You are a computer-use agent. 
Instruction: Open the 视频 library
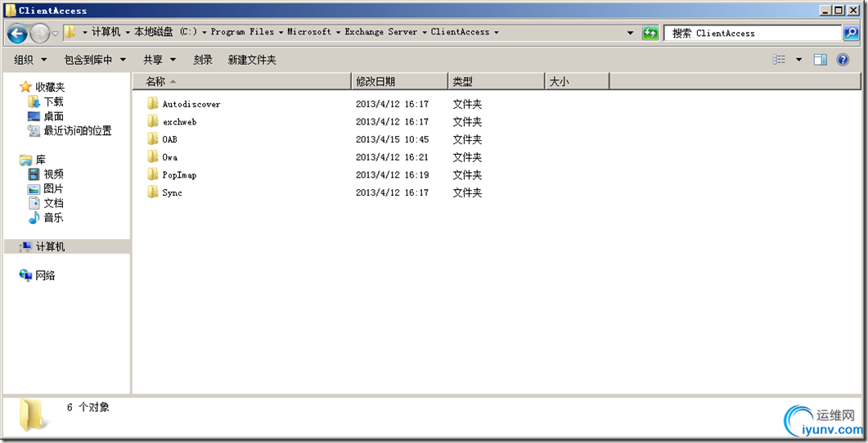coord(54,174)
